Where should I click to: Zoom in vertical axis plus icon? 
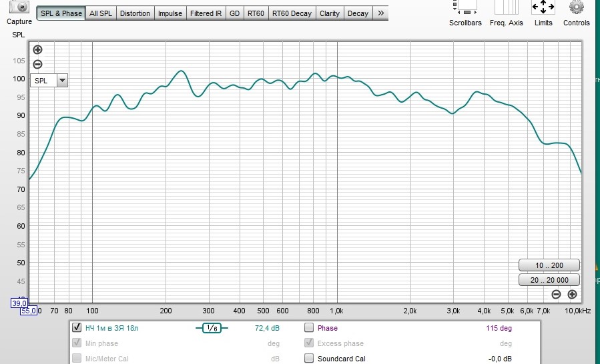pos(37,50)
